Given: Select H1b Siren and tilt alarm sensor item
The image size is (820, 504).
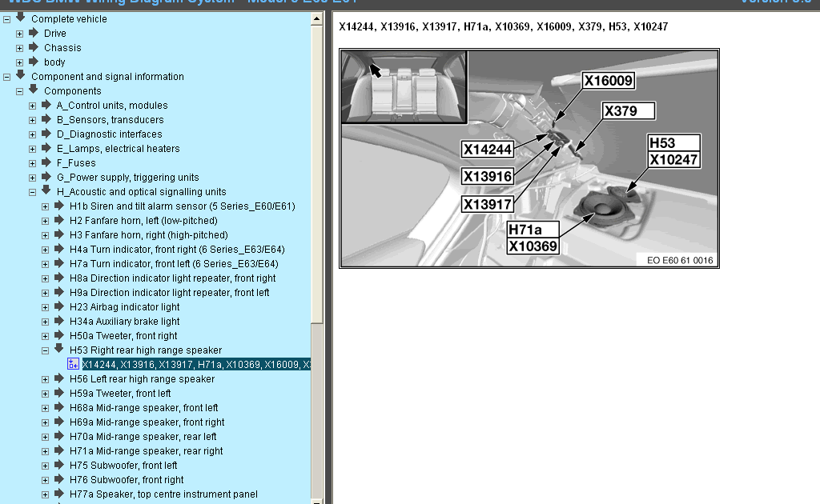Looking at the screenshot, I should point(182,206).
